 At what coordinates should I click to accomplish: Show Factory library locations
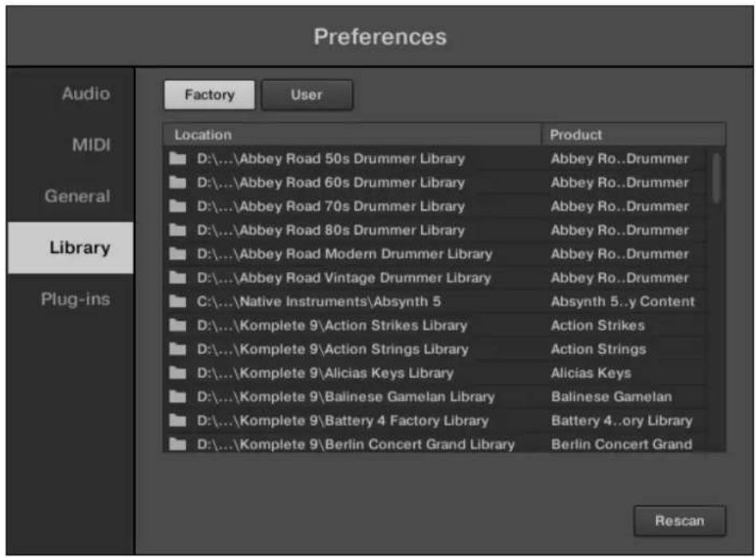(x=209, y=95)
